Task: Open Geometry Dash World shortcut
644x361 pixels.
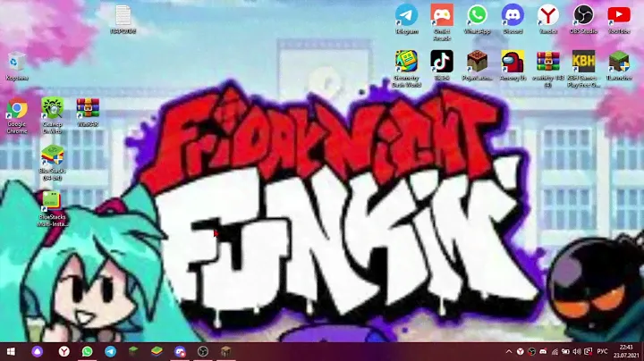Action: tap(407, 61)
